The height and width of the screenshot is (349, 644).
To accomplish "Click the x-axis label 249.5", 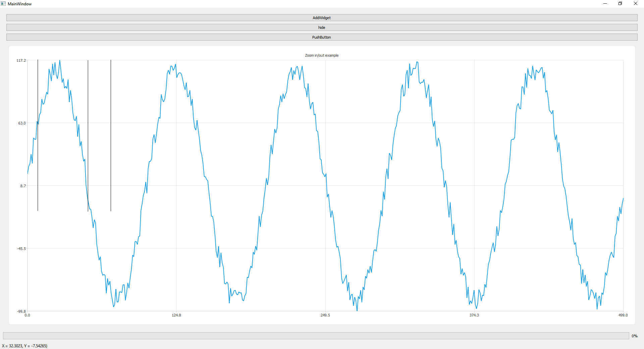I will pyautogui.click(x=325, y=315).
